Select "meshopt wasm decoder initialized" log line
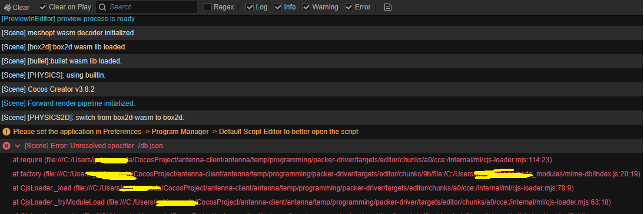 tap(322, 33)
